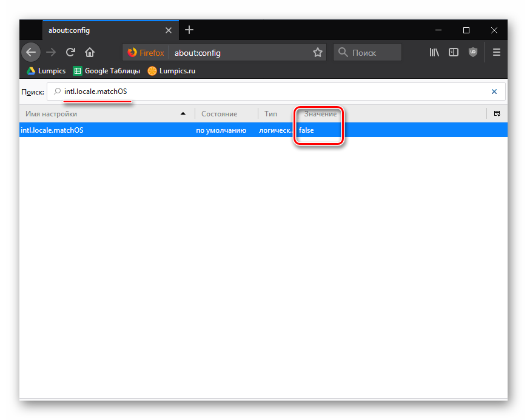This screenshot has width=527, height=420.
Task: Click the Back navigation arrow
Action: tap(31, 52)
